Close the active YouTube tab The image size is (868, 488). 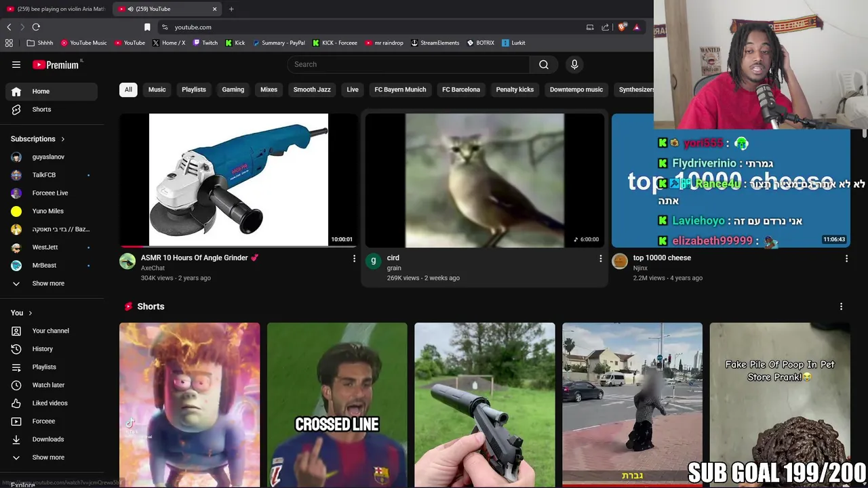point(215,9)
